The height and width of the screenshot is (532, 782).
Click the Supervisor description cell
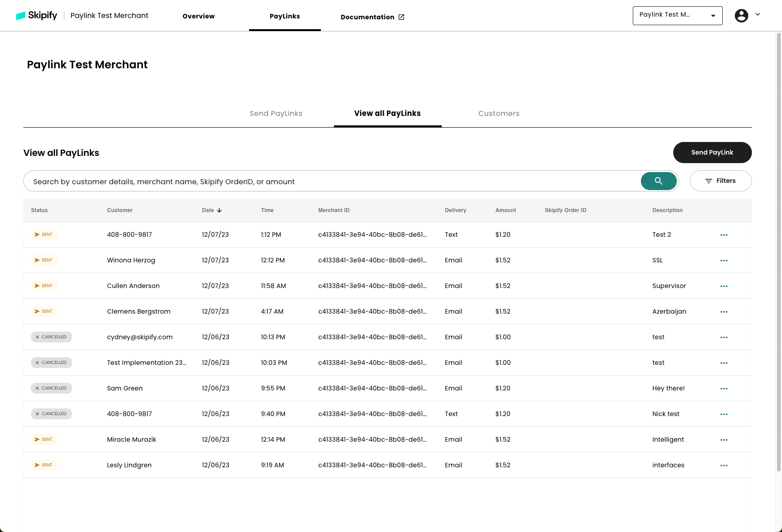(x=669, y=286)
